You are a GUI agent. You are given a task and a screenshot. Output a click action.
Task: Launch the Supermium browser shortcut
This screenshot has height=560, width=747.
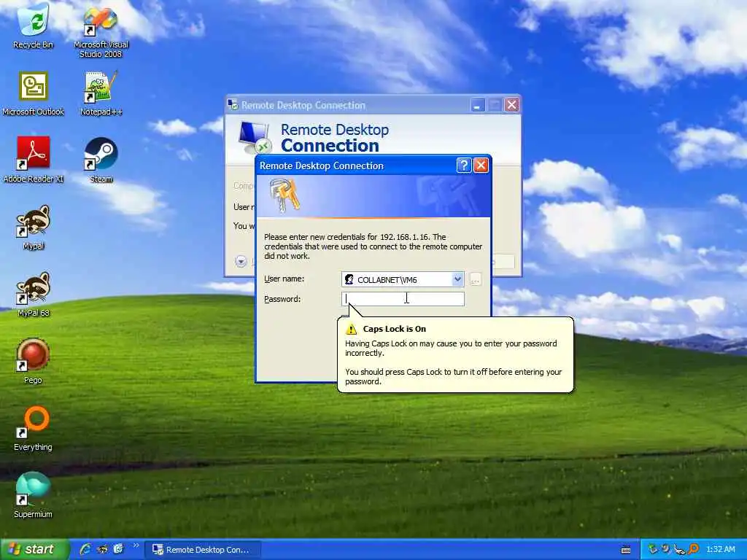coord(34,495)
